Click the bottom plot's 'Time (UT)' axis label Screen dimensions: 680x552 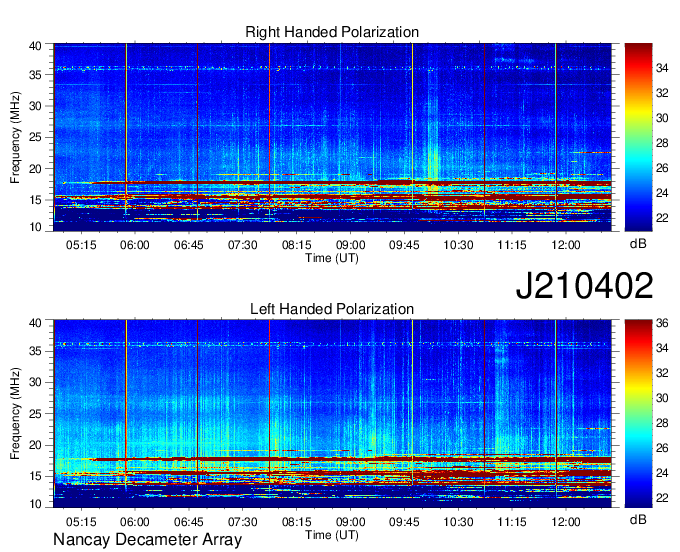click(332, 535)
